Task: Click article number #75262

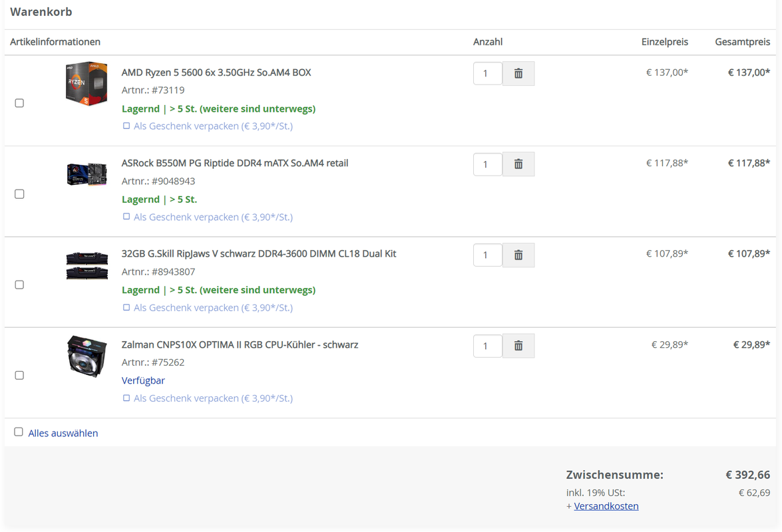Action: pyautogui.click(x=168, y=362)
